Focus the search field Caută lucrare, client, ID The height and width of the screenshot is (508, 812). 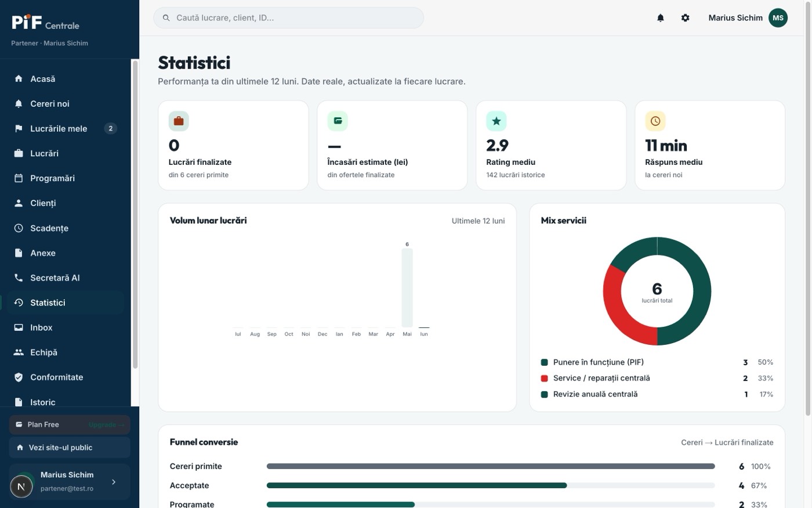pyautogui.click(x=288, y=18)
